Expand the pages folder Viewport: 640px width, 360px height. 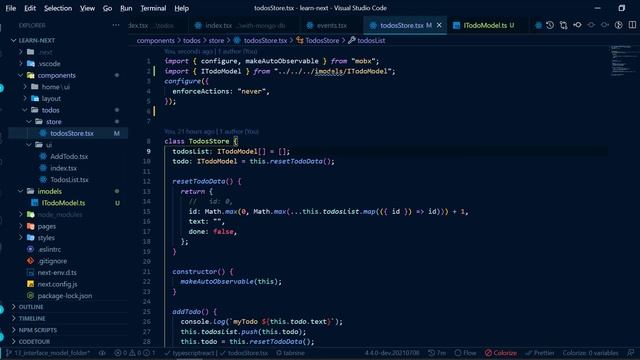tap(47, 226)
